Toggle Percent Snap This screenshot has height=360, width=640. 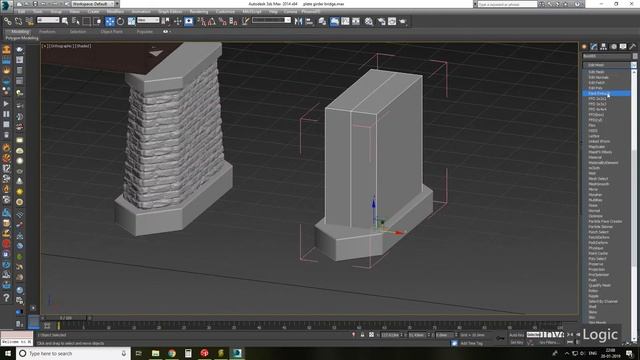[222, 21]
